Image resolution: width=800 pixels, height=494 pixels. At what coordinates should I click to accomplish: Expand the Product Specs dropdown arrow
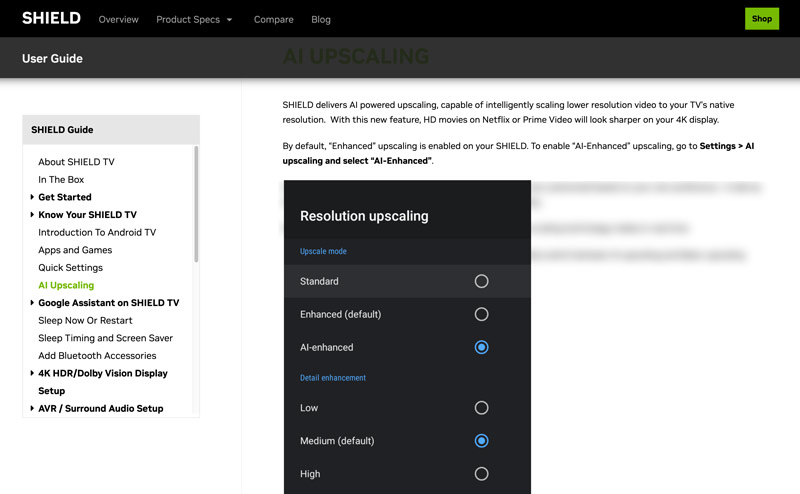click(230, 19)
